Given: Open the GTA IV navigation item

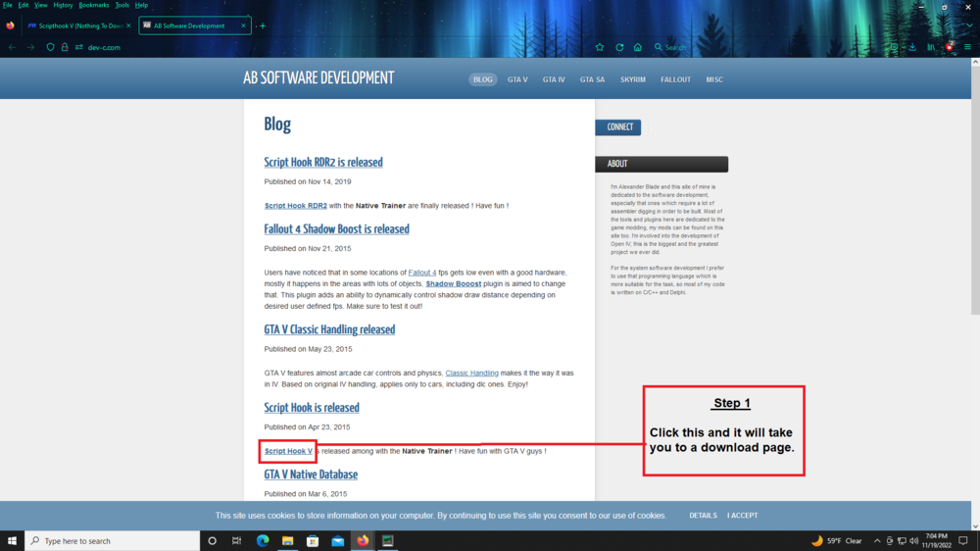Looking at the screenshot, I should coord(554,79).
